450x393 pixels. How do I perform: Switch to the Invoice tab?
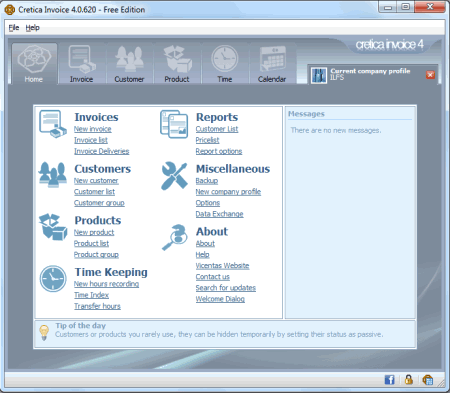click(82, 64)
